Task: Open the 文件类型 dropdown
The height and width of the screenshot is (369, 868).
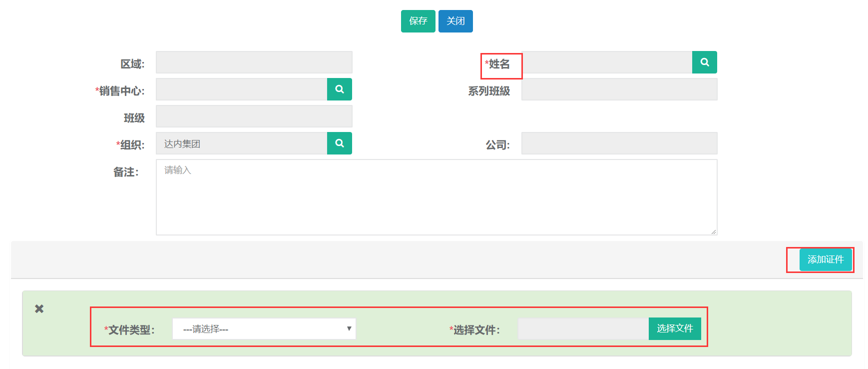Action: click(264, 329)
